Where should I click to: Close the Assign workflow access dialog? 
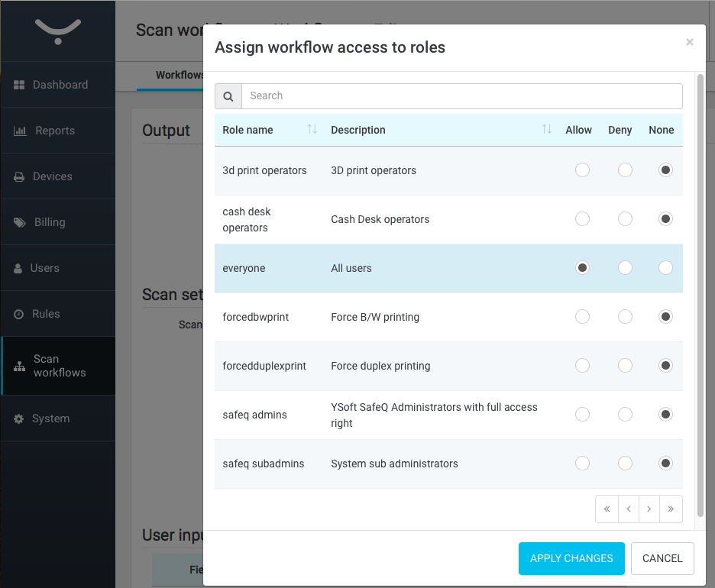pos(689,43)
